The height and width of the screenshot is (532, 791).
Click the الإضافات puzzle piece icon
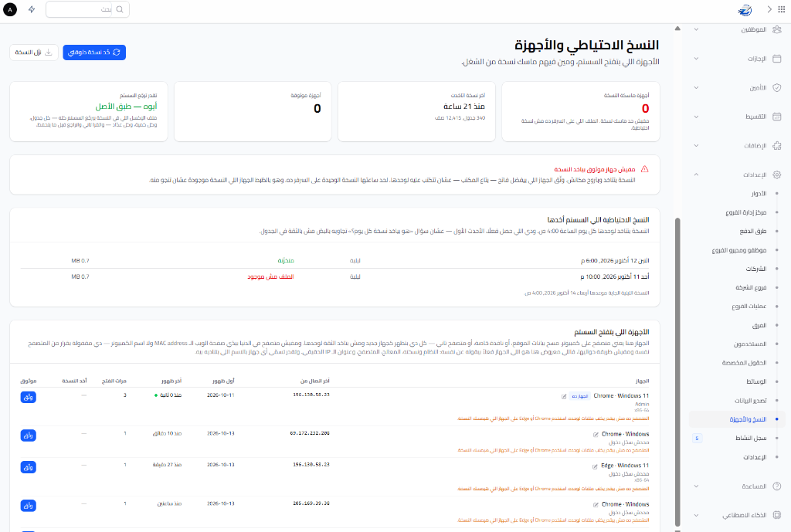point(777,146)
